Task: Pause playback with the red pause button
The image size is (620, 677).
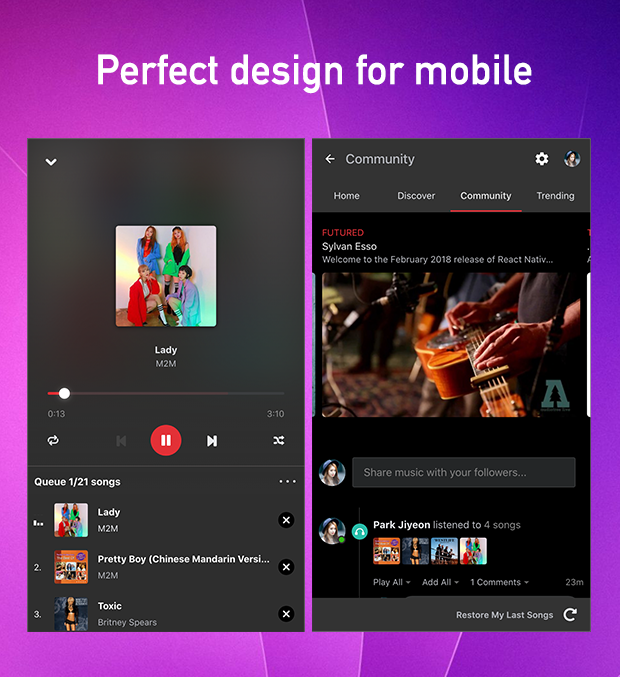Action: tap(166, 440)
